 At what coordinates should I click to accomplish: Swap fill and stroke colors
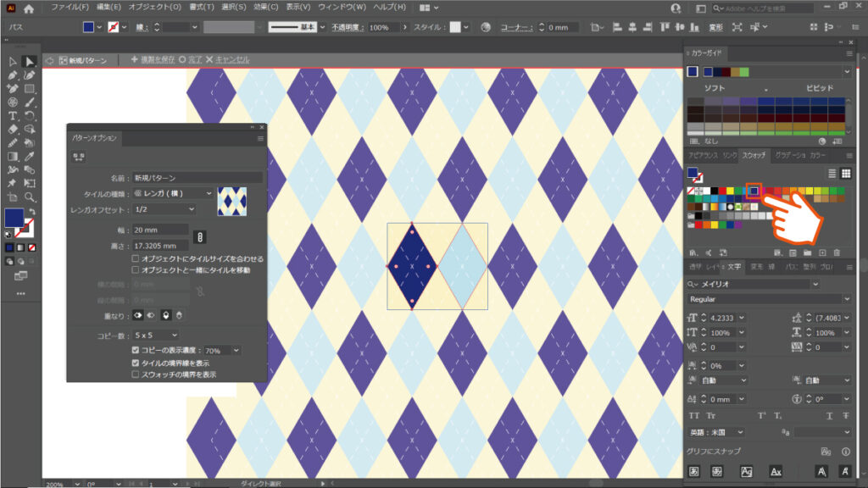(32, 212)
